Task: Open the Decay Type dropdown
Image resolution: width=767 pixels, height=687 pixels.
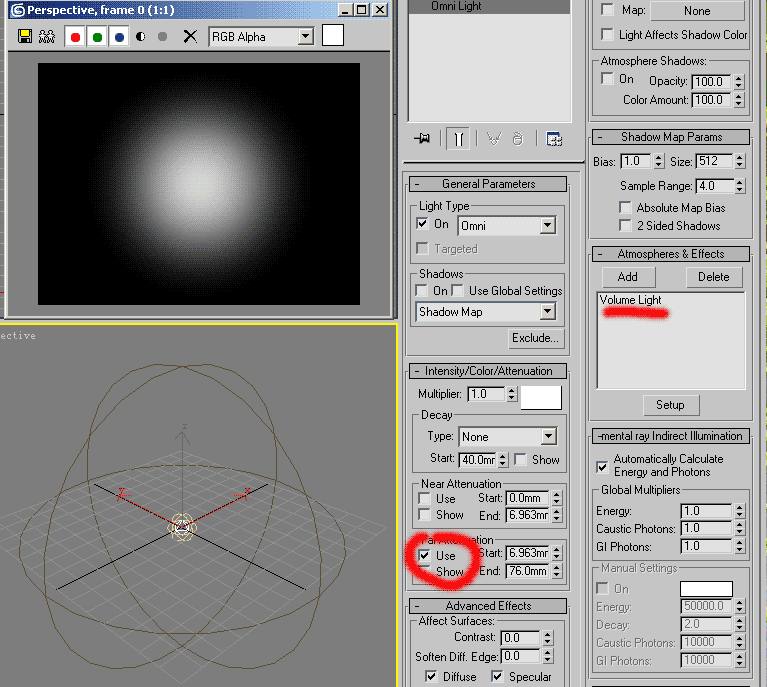Action: (548, 437)
